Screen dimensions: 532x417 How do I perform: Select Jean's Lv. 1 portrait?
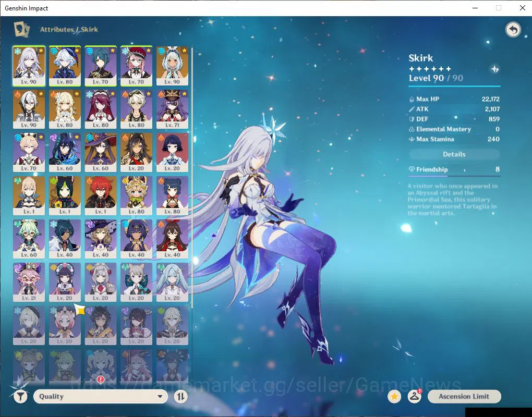29,195
